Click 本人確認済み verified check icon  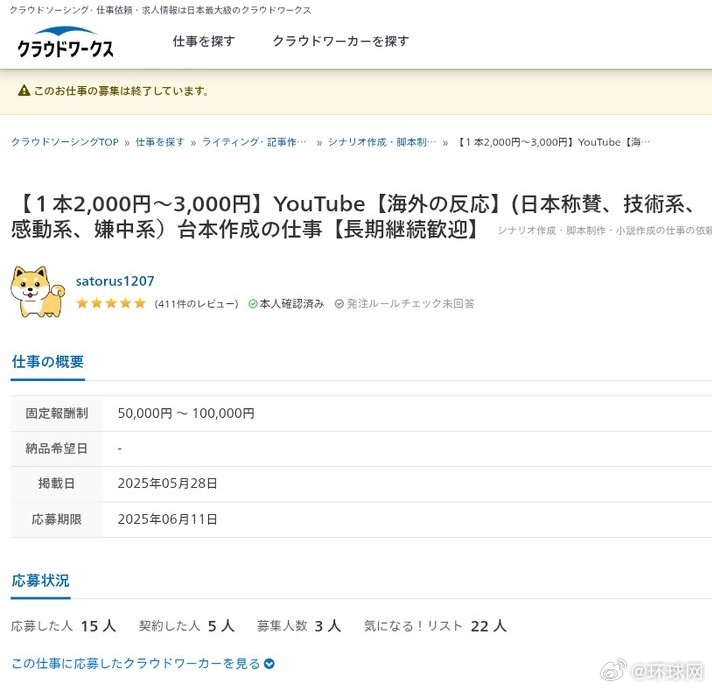pos(253,303)
